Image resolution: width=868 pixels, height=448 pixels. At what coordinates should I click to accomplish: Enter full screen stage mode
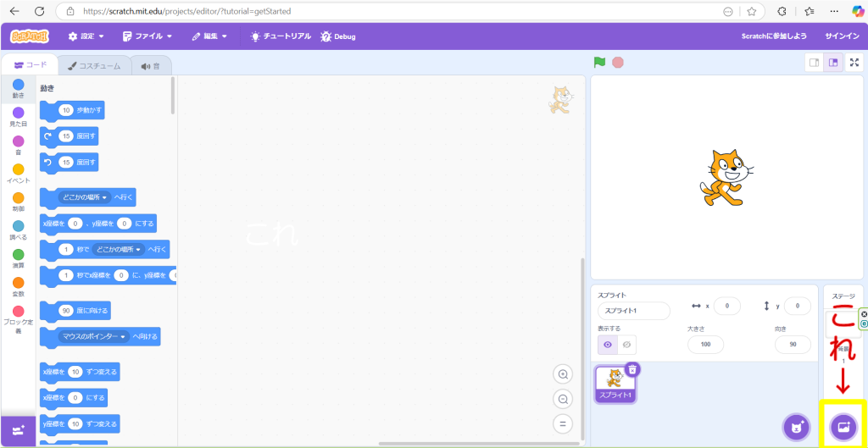click(x=854, y=62)
